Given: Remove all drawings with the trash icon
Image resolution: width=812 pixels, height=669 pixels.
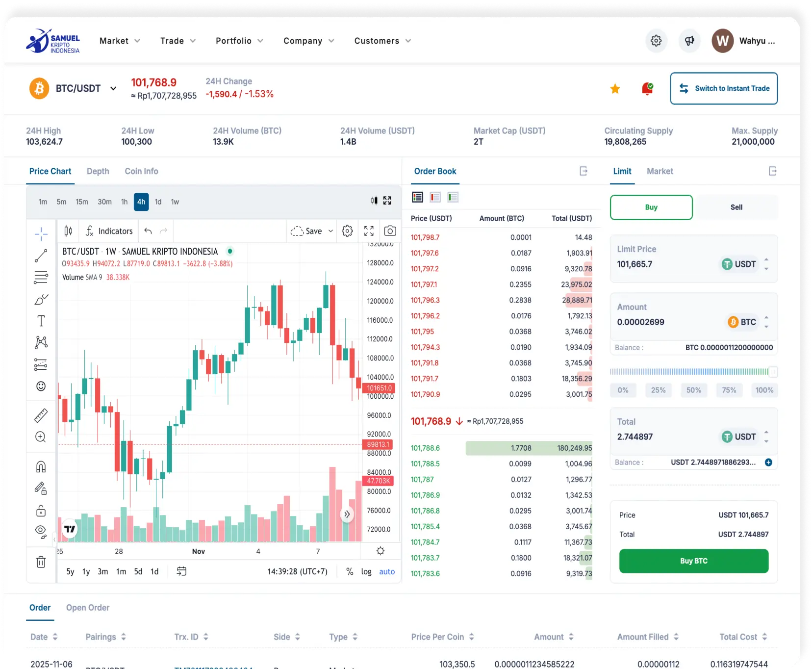Looking at the screenshot, I should coord(41,563).
